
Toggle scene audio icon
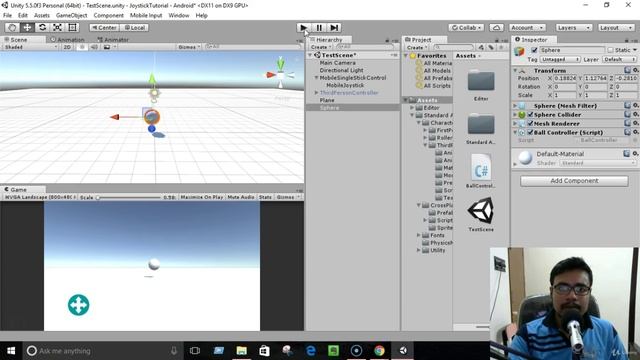tap(94, 47)
